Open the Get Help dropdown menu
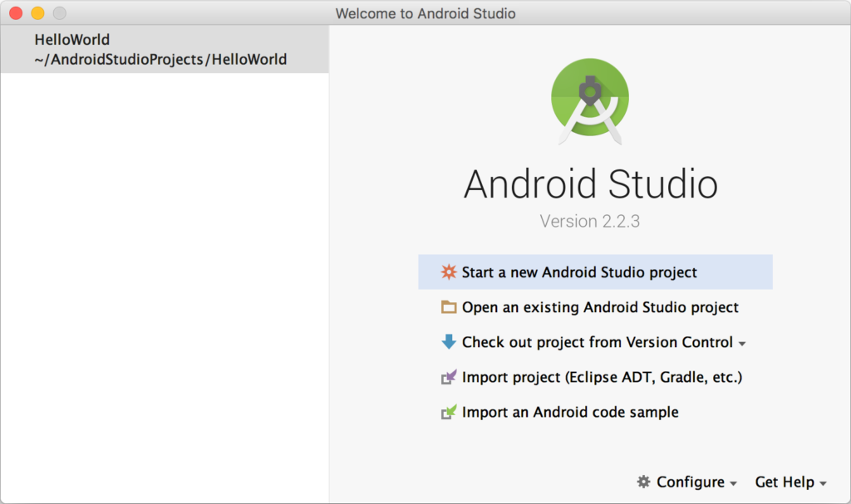Screen dimensions: 851x504 791,482
